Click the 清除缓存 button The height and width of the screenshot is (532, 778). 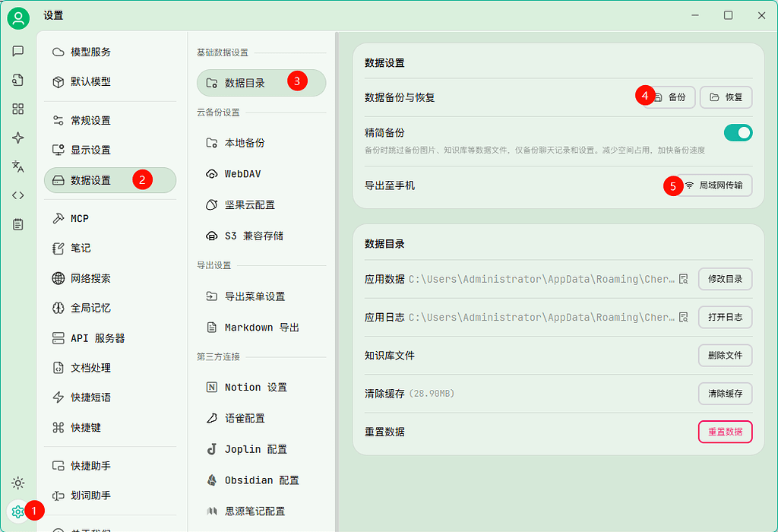(x=726, y=394)
